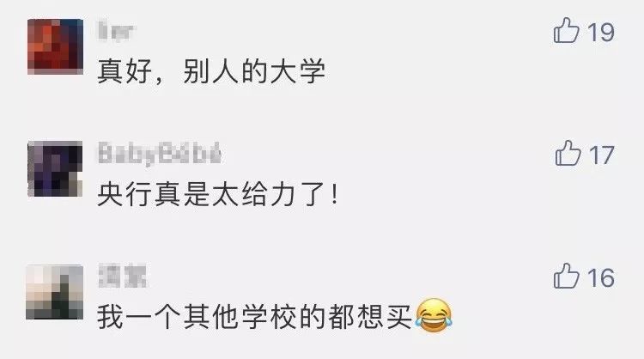Click the laughing-crying emoji in third comment
Screen dimensions: 644x359
point(434,315)
